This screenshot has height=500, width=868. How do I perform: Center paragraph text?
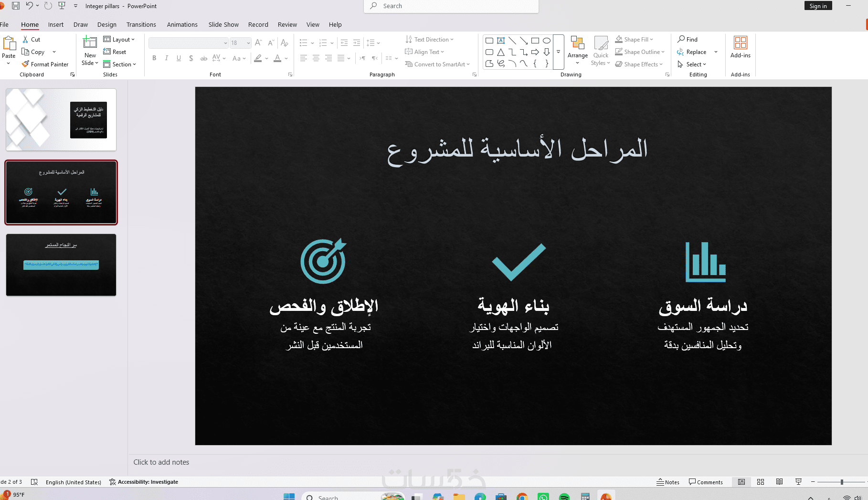316,58
